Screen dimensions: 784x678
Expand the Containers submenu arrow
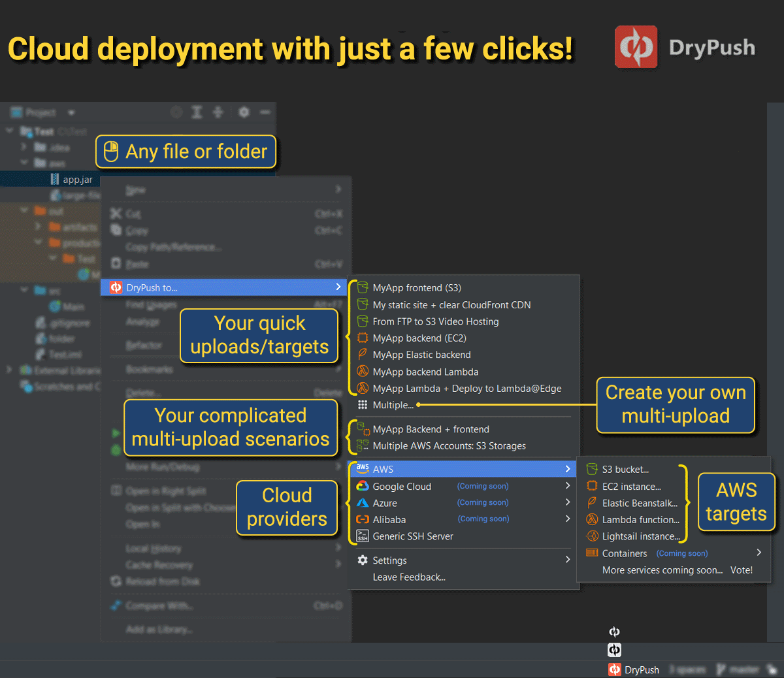click(759, 553)
